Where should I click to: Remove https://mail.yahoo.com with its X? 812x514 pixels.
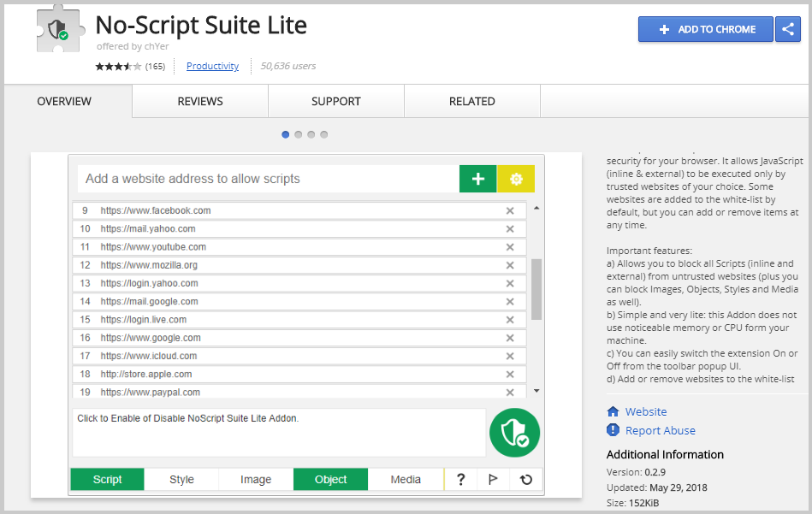(510, 229)
